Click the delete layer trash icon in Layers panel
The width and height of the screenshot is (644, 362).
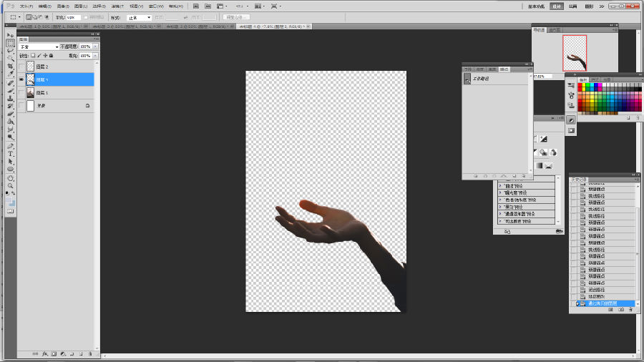pos(91,353)
